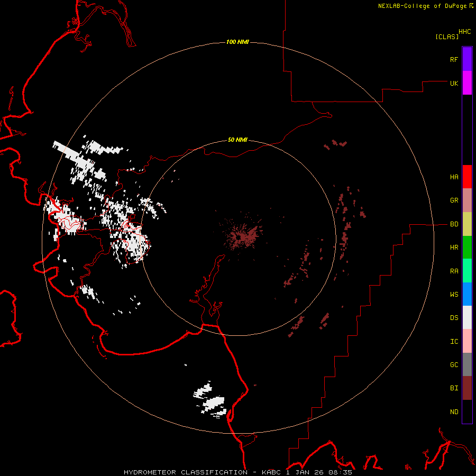
Task: Select the GR legend label
Action: click(454, 200)
